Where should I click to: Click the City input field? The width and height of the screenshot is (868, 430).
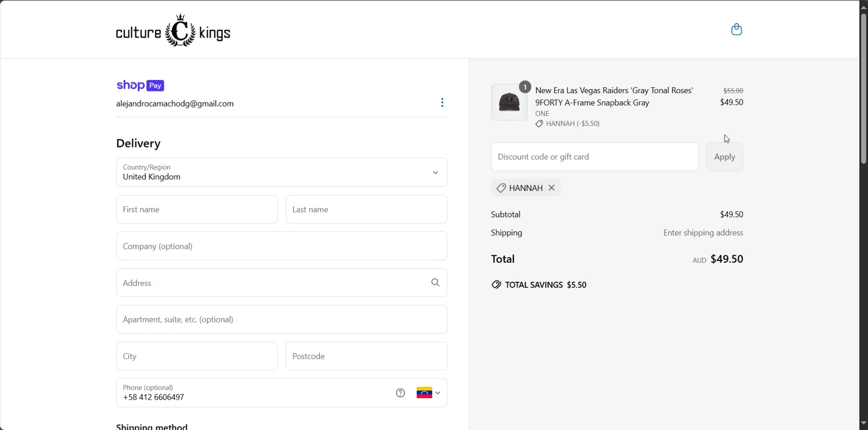(x=197, y=356)
